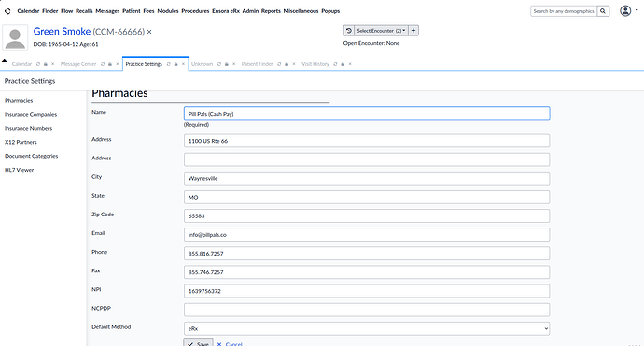
Task: Open the Reports menu
Action: [x=271, y=11]
